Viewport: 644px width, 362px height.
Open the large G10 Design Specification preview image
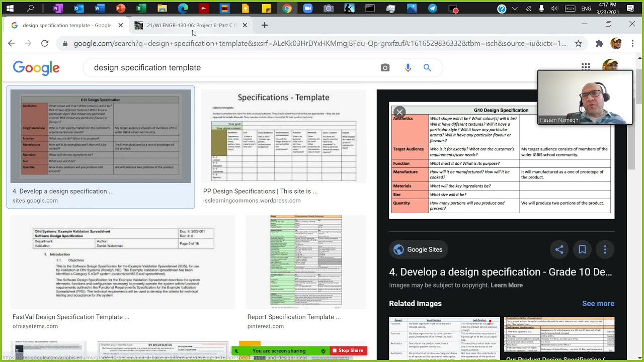click(502, 160)
